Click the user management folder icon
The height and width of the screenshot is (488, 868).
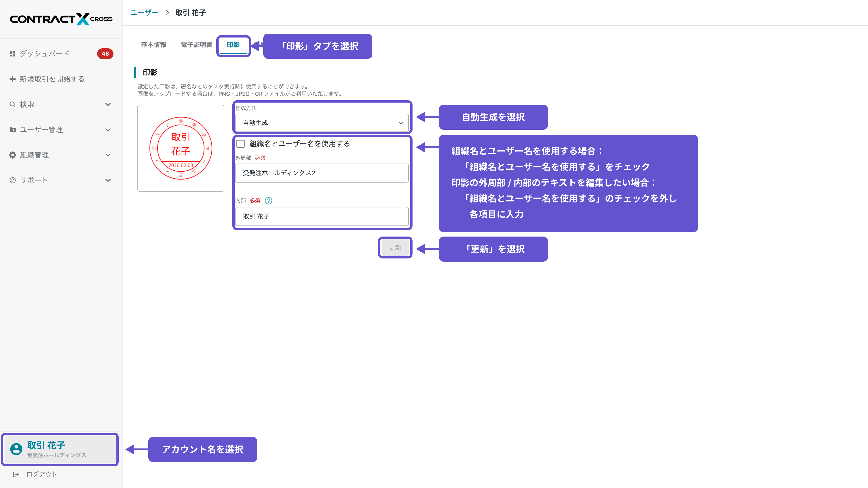tap(12, 130)
